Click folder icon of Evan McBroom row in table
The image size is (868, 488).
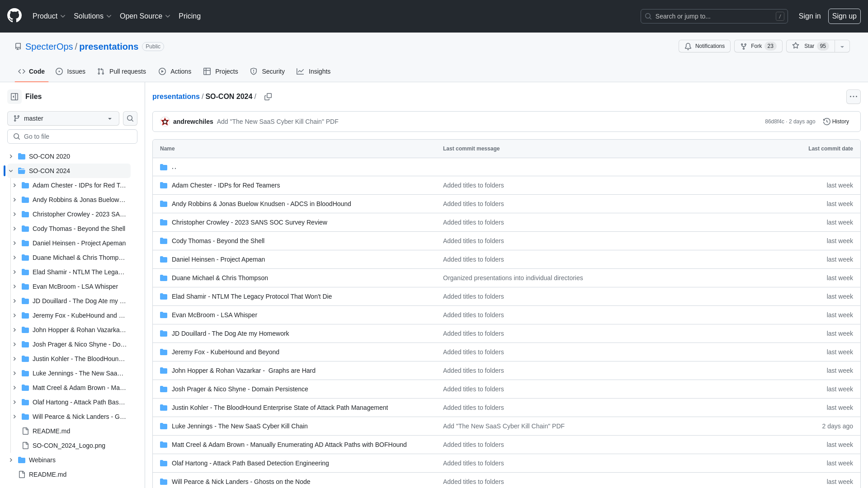(164, 315)
